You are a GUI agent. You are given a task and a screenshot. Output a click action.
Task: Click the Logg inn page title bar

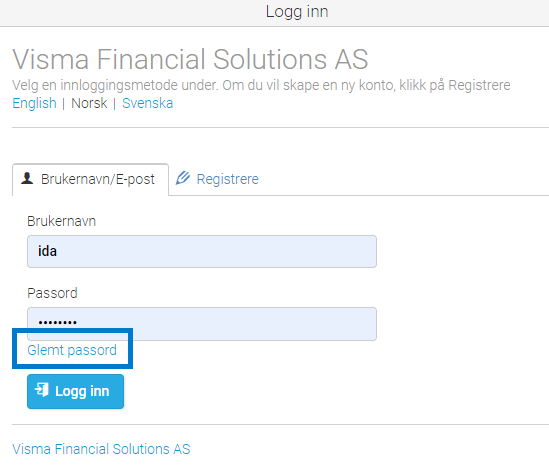click(274, 13)
